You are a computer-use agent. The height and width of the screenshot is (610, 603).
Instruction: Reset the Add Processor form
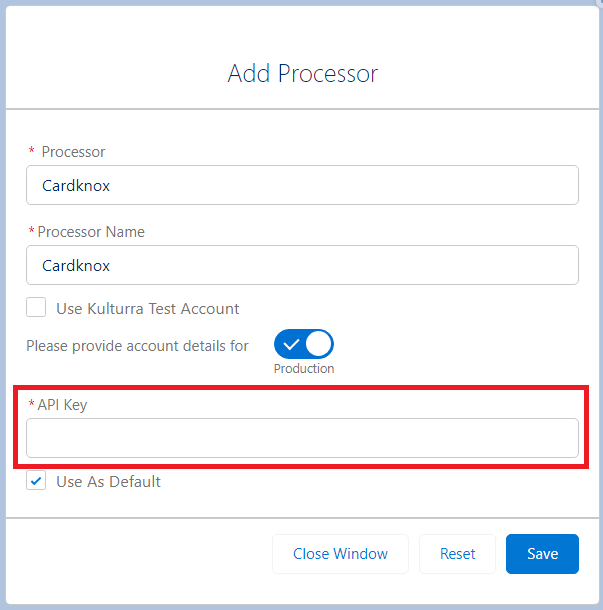457,554
